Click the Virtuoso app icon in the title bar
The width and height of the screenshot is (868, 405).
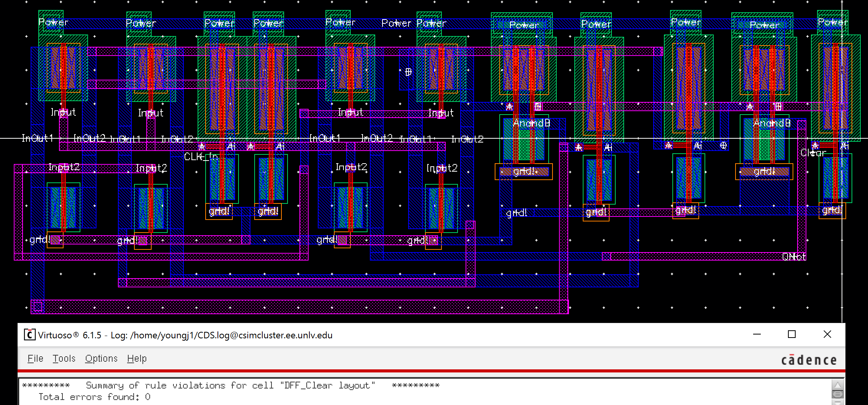pyautogui.click(x=29, y=335)
